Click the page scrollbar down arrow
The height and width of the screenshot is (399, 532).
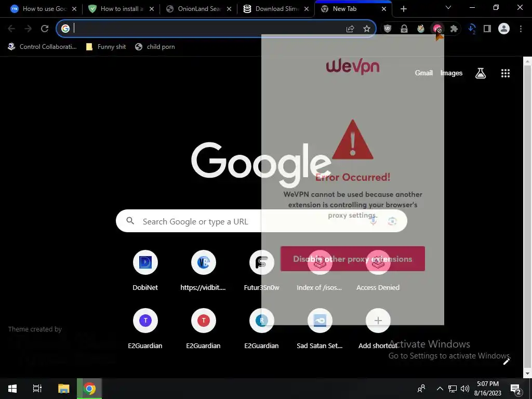[x=527, y=374]
